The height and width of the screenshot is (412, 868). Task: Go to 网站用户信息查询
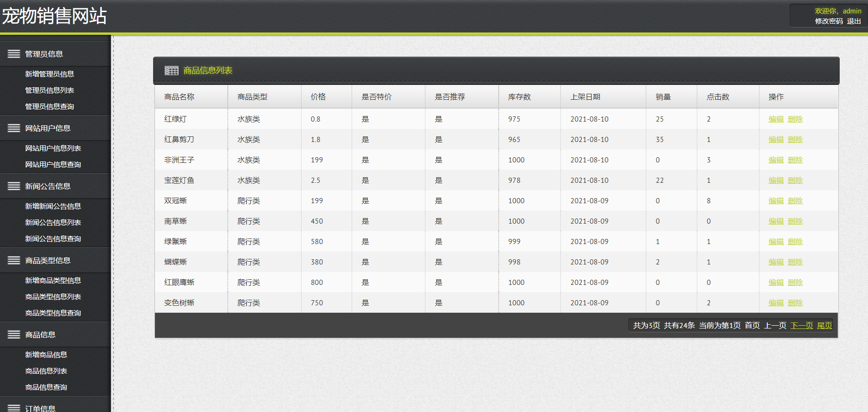(x=53, y=164)
